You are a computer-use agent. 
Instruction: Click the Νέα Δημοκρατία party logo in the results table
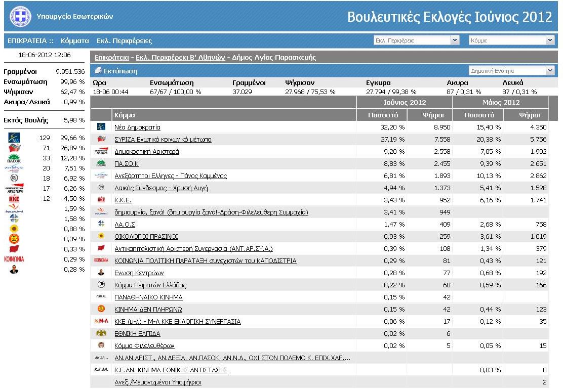101,127
